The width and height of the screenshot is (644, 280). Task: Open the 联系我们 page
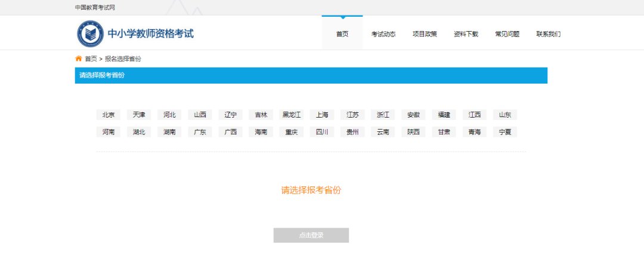click(548, 34)
